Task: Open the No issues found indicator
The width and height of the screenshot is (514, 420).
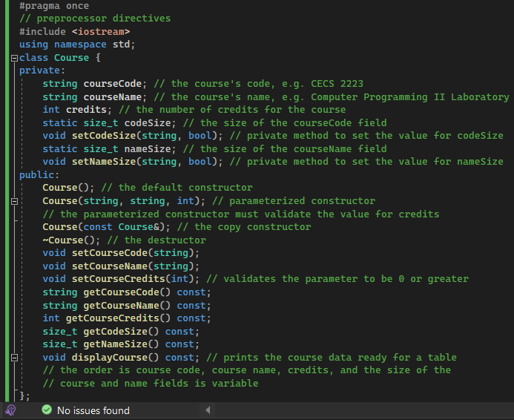Action: [x=93, y=410]
